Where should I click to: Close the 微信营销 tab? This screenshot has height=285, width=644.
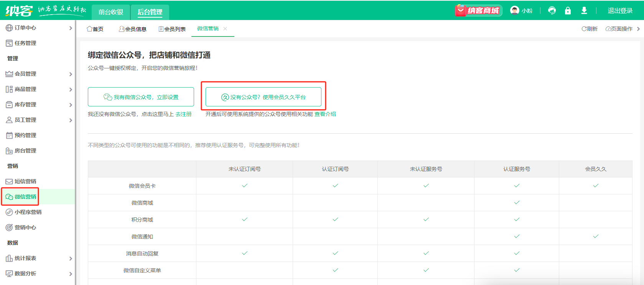tap(225, 29)
